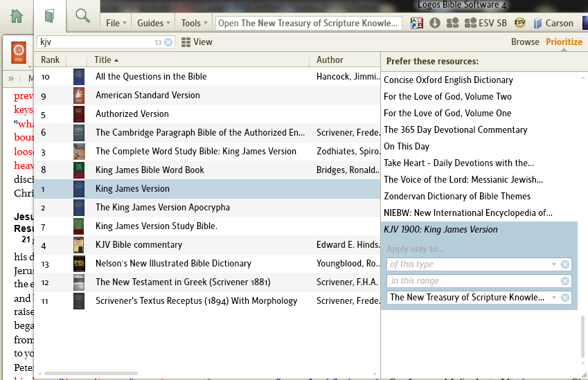Screen dimensions: 588x380
Task: Click author Edward E. Hinds cell
Action: coord(348,245)
